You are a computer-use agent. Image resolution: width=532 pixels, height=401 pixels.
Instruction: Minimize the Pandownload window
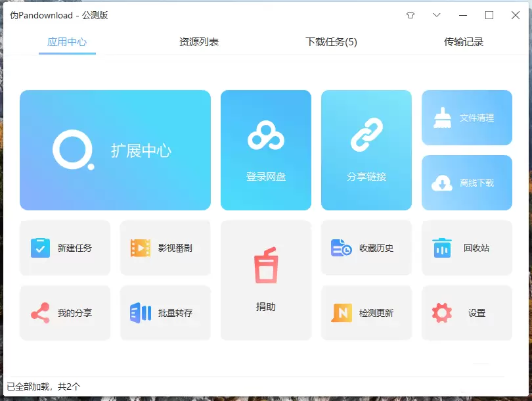coord(463,15)
